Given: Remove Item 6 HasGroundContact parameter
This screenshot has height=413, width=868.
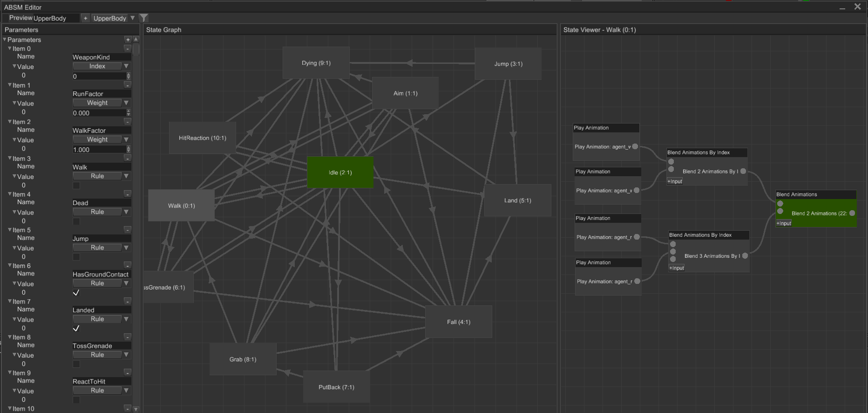Looking at the screenshot, I should 128,266.
